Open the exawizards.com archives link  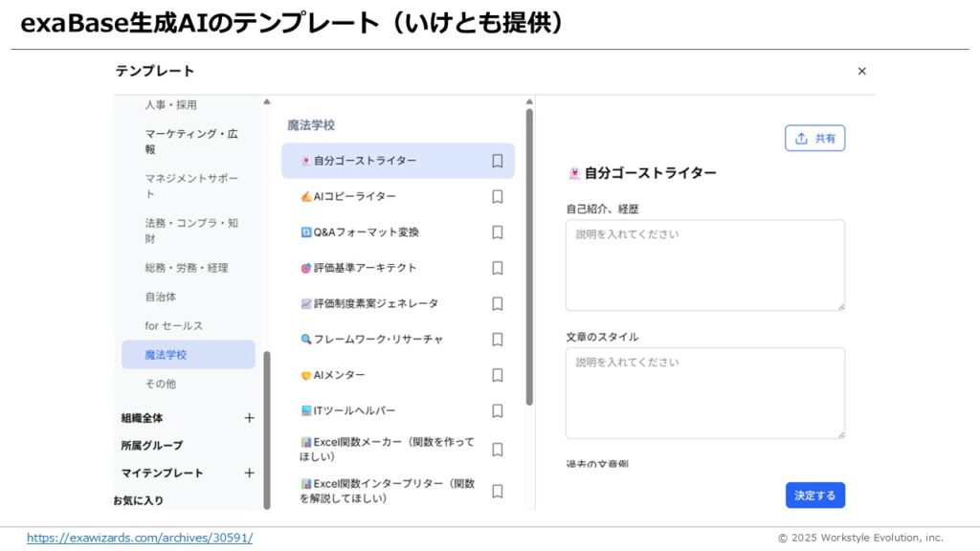(140, 538)
